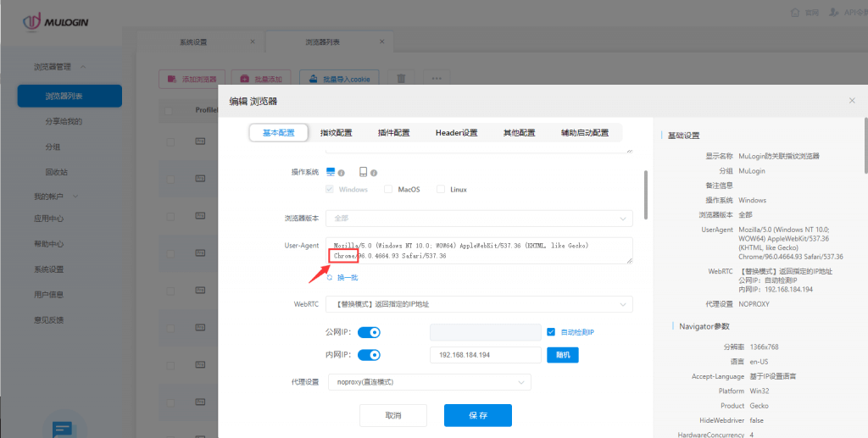Switch to the 基本配置 tab
The image size is (868, 438).
(x=278, y=133)
